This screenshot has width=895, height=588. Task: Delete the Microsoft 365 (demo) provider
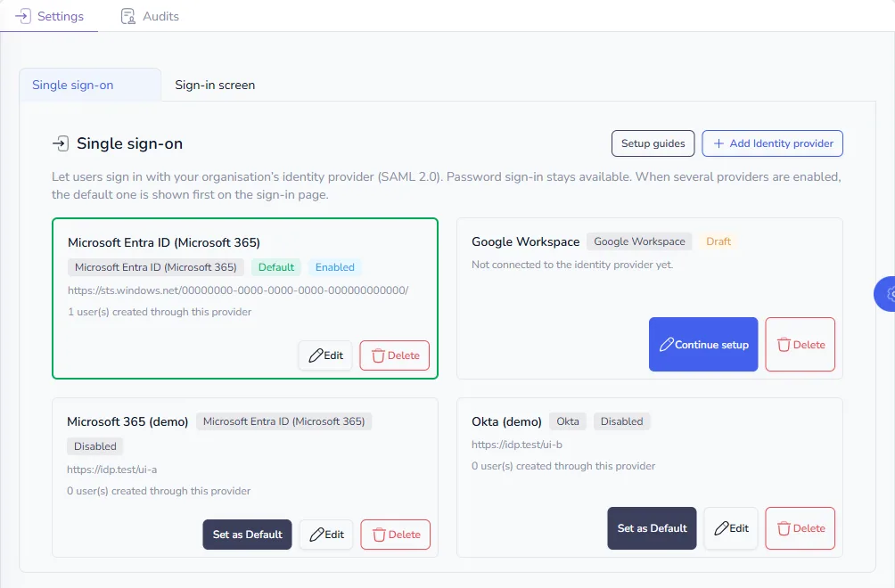tap(396, 535)
